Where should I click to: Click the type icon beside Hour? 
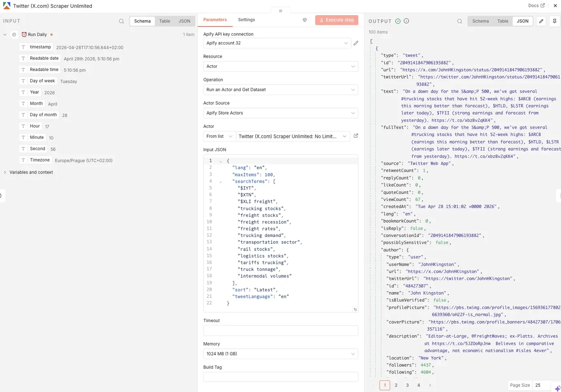[x=23, y=126]
